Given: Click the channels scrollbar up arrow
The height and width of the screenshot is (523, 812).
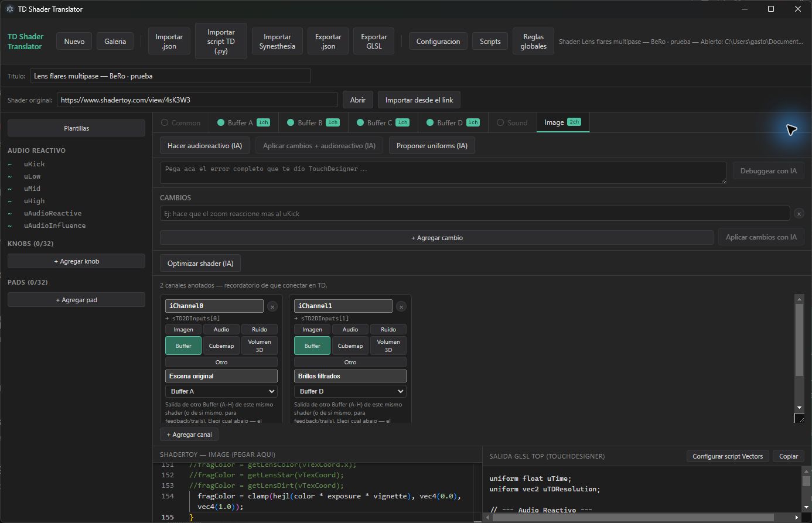Looking at the screenshot, I should (x=799, y=299).
